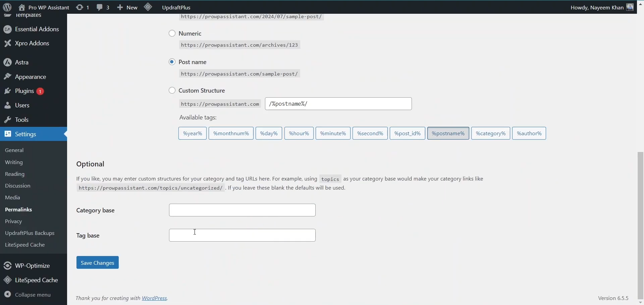
Task: Click the Save Changes button
Action: [x=97, y=262]
